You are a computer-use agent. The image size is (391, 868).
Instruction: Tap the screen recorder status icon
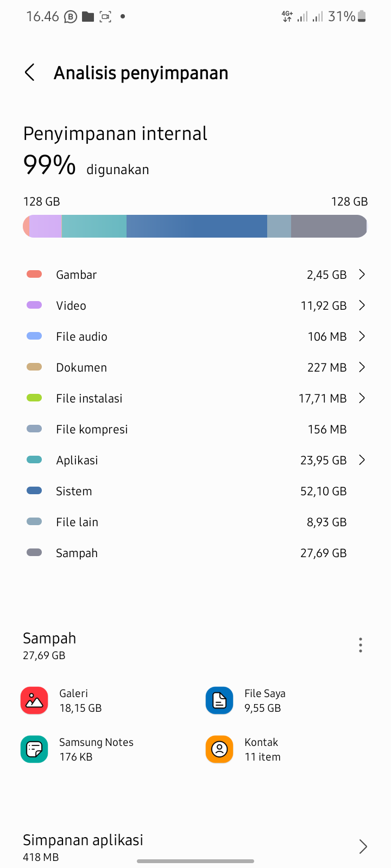coord(105,17)
